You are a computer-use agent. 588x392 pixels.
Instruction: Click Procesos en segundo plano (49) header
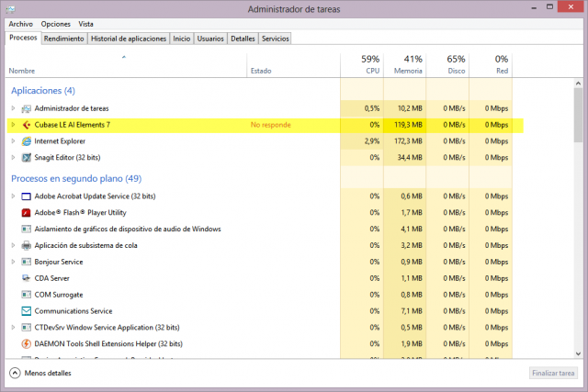76,179
